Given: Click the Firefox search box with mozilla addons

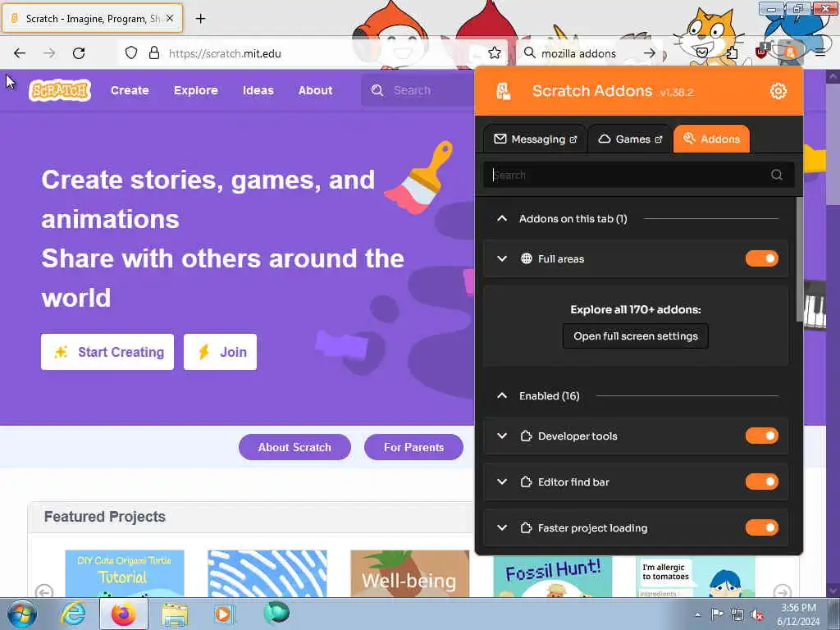Looking at the screenshot, I should [589, 53].
